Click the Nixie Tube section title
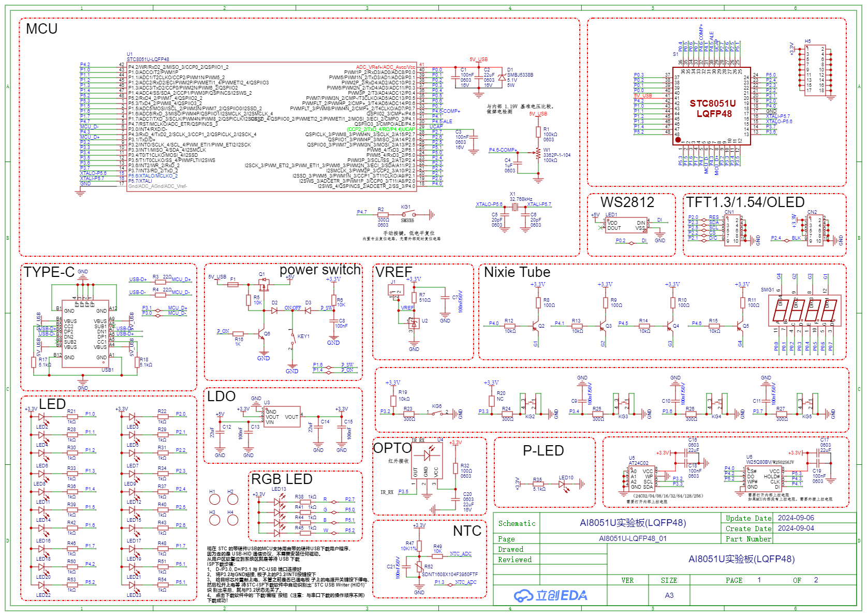This screenshot has height=616, width=867. [517, 272]
